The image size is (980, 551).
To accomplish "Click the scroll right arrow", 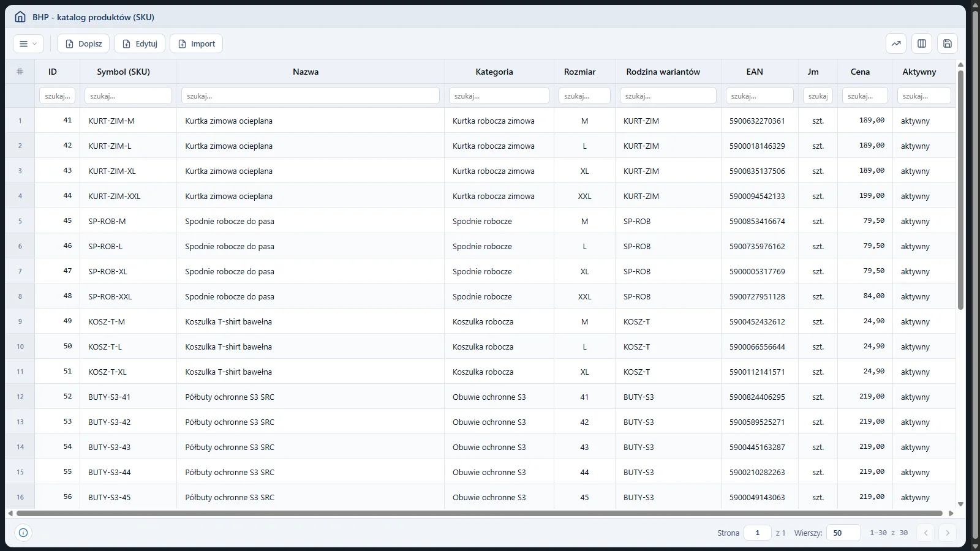I will 951,513.
